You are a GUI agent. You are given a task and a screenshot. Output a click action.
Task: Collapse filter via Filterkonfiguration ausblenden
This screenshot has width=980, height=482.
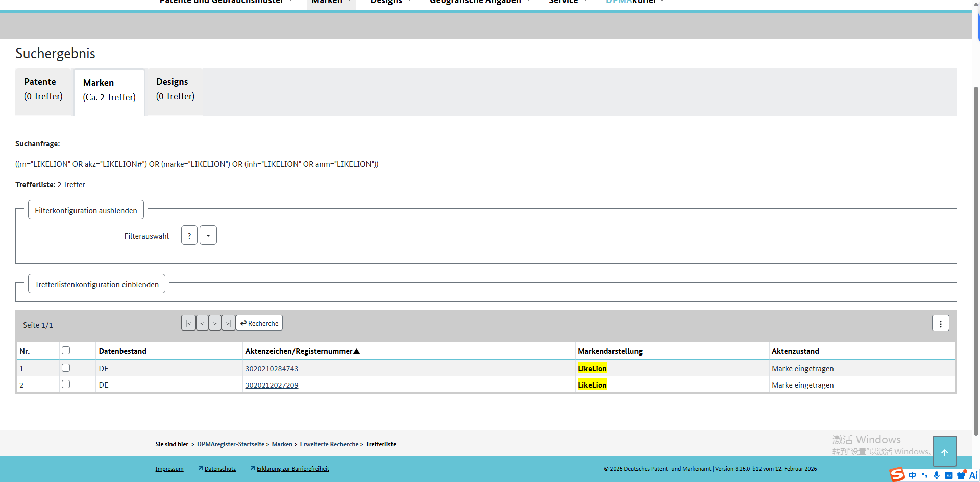[x=86, y=210]
